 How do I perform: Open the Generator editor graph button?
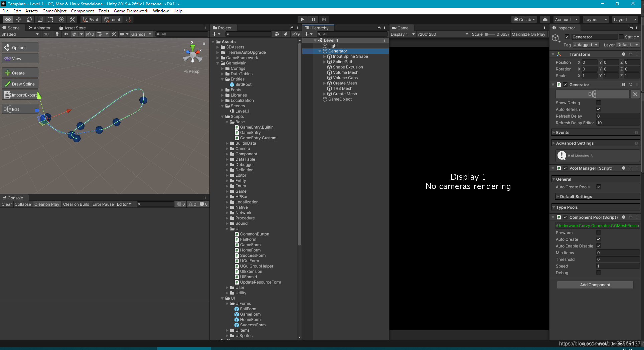click(x=592, y=94)
